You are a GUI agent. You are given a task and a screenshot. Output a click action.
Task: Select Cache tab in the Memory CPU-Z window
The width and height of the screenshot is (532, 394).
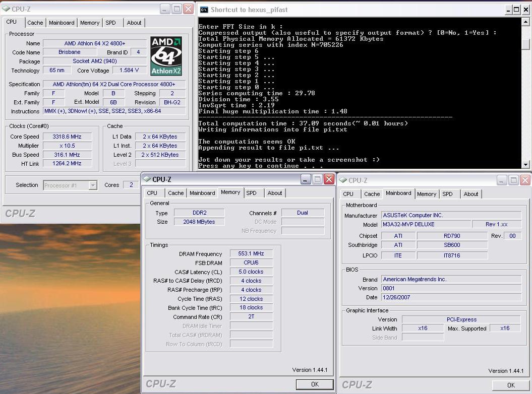coord(176,193)
